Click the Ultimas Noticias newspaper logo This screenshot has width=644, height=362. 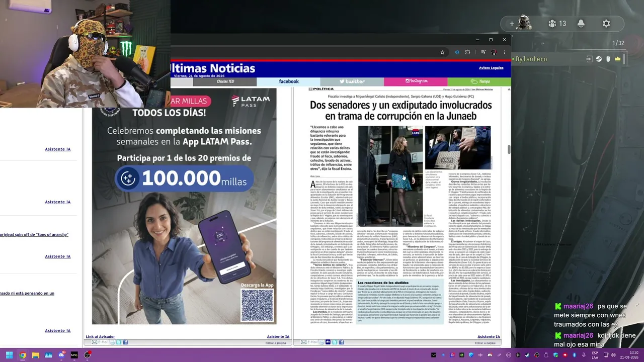click(x=213, y=68)
